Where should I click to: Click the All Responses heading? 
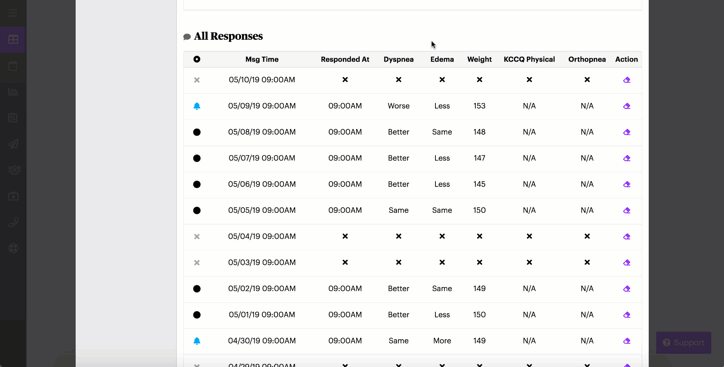pos(228,36)
